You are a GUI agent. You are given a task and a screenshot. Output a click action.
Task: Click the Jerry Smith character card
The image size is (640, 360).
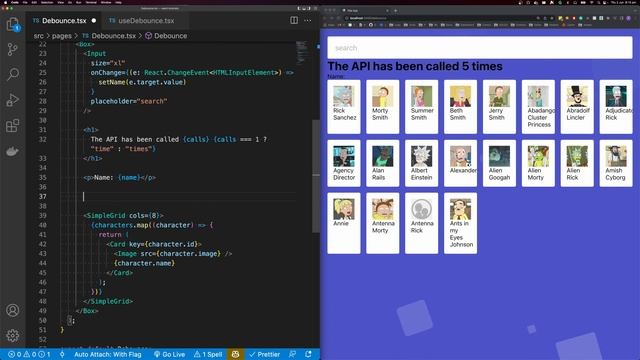click(x=499, y=107)
